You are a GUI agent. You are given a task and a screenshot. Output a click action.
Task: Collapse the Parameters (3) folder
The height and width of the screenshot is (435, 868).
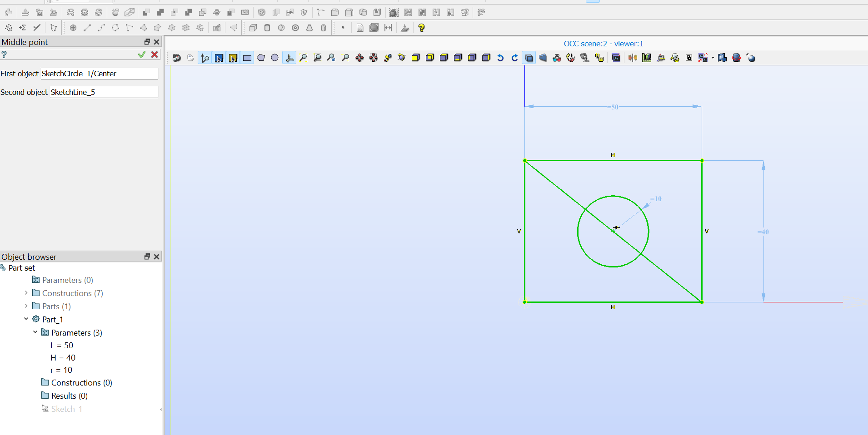pyautogui.click(x=35, y=332)
